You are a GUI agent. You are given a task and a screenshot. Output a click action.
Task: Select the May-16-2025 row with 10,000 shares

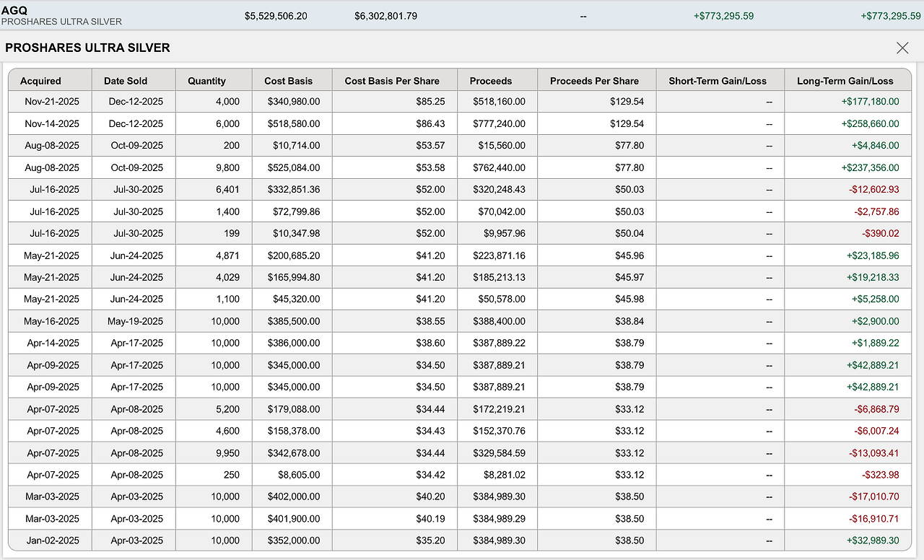(x=48, y=321)
